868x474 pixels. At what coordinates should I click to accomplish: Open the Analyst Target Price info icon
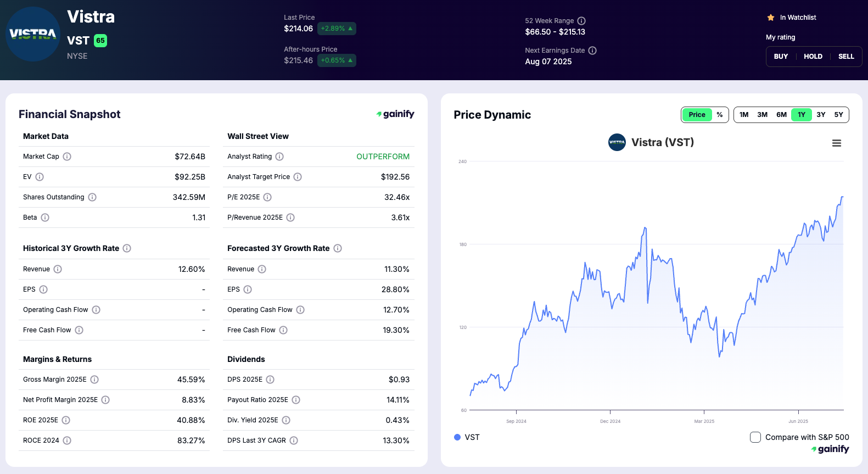(x=298, y=177)
